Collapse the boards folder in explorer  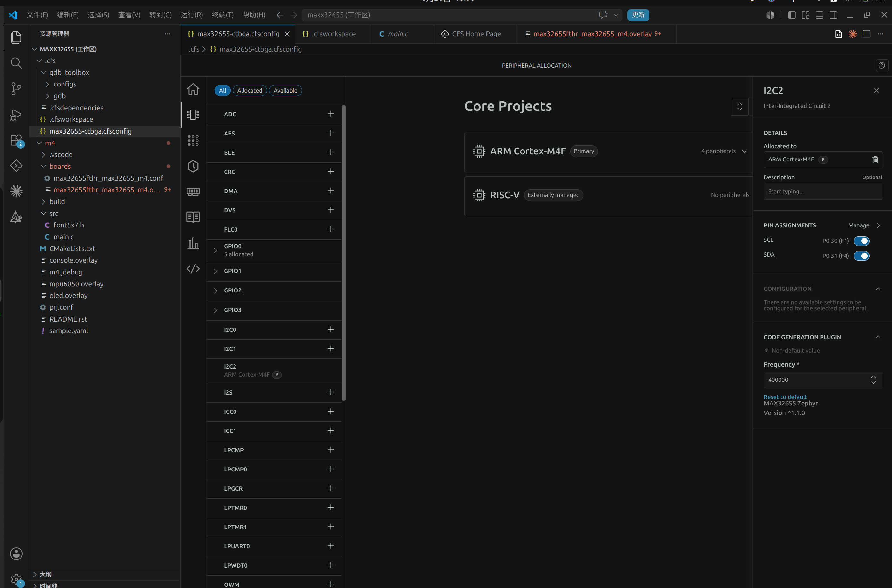click(60, 166)
